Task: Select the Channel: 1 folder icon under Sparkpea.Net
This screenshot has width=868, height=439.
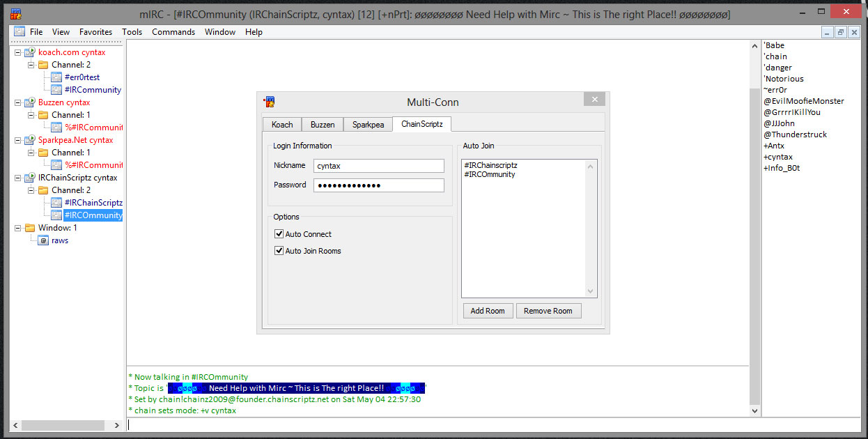Action: click(x=43, y=153)
